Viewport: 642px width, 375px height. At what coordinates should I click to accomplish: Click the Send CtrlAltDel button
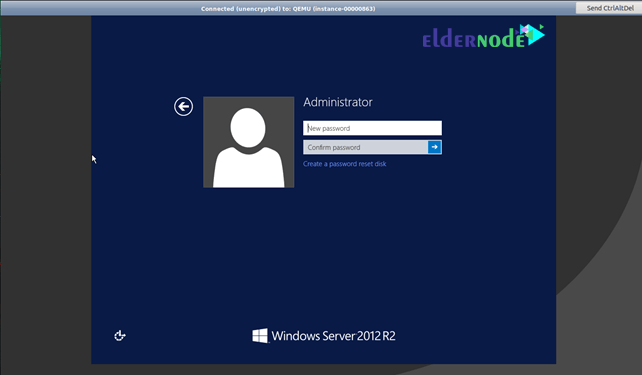coord(610,8)
